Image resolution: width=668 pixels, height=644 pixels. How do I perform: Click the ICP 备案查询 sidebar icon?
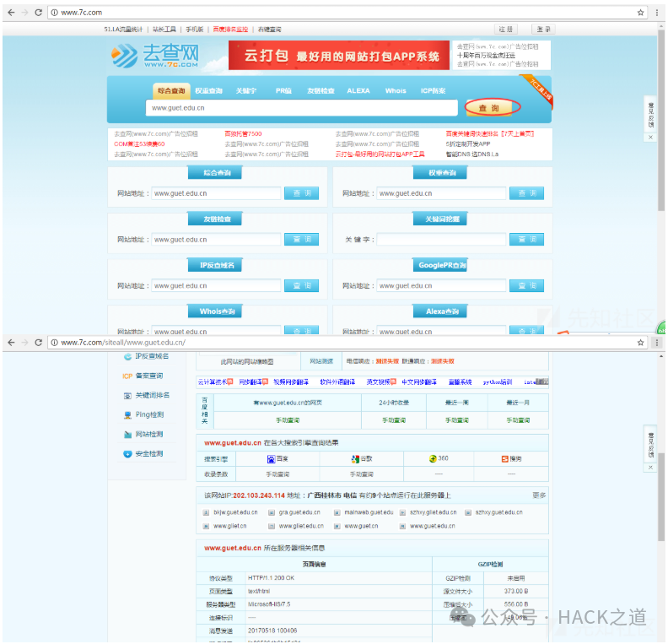(127, 376)
